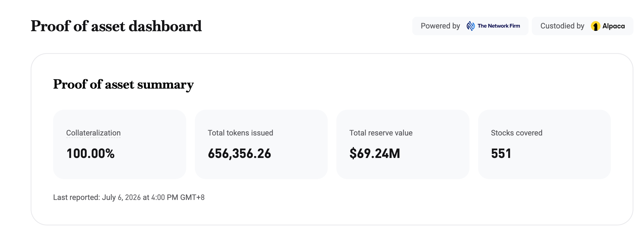
Task: Select the 551 stocks covered number
Action: coord(501,154)
